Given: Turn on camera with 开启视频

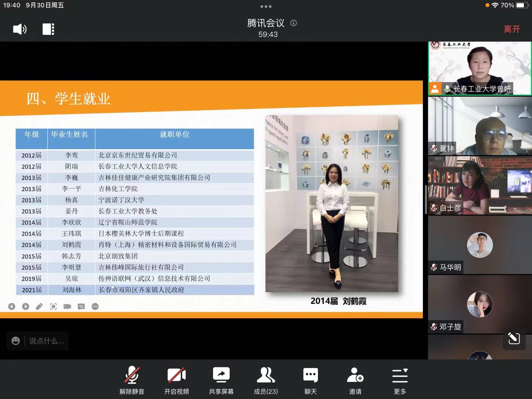Looking at the screenshot, I should click(177, 381).
